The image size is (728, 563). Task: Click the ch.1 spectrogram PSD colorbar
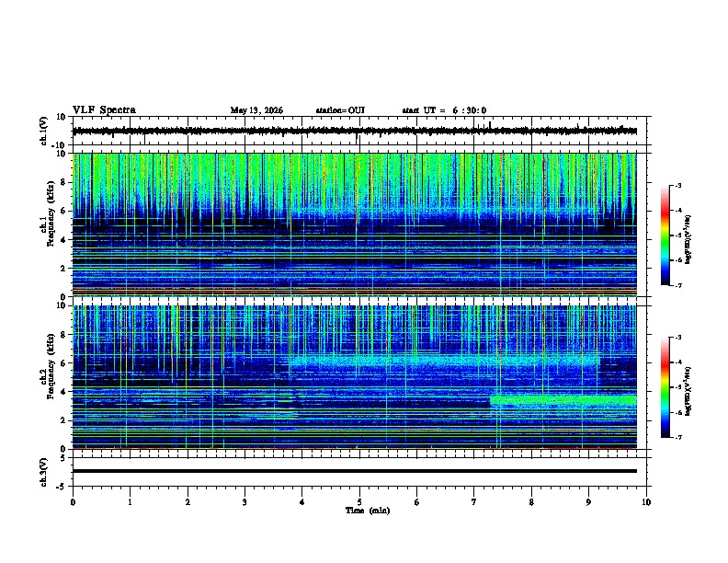point(665,236)
